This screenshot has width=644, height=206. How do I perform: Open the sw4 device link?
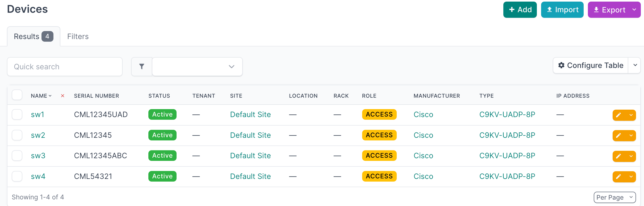[x=38, y=176]
